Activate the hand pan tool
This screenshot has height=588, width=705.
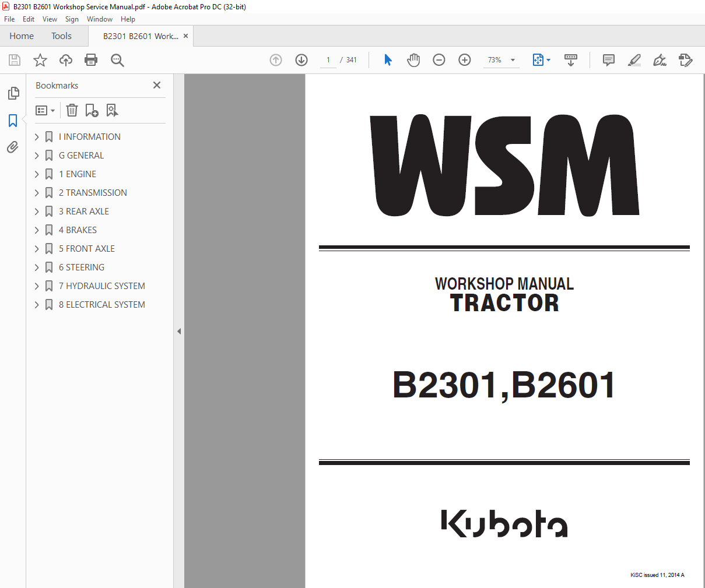[413, 60]
